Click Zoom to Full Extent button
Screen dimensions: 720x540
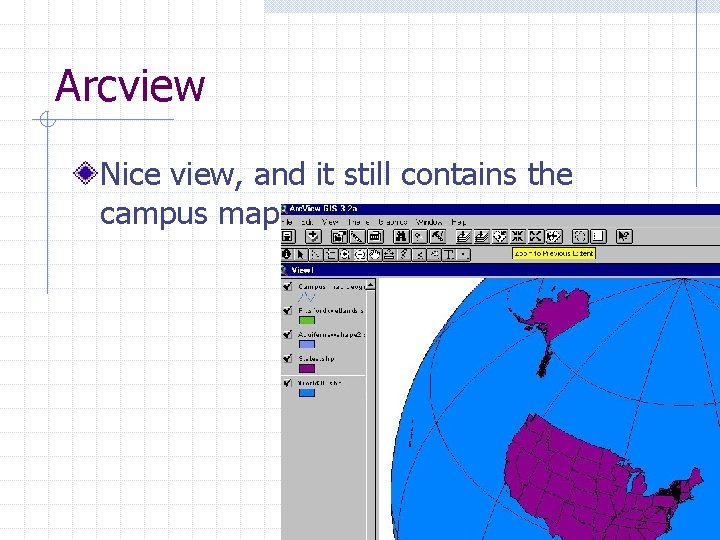point(463,236)
